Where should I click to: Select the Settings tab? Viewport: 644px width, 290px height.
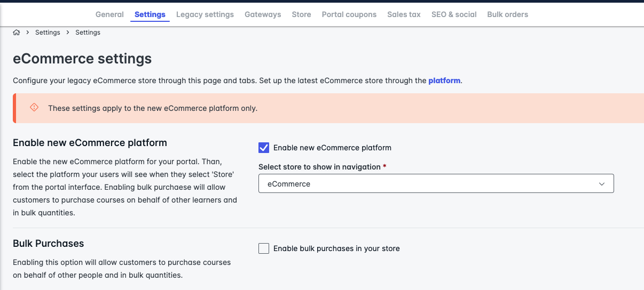click(x=150, y=14)
